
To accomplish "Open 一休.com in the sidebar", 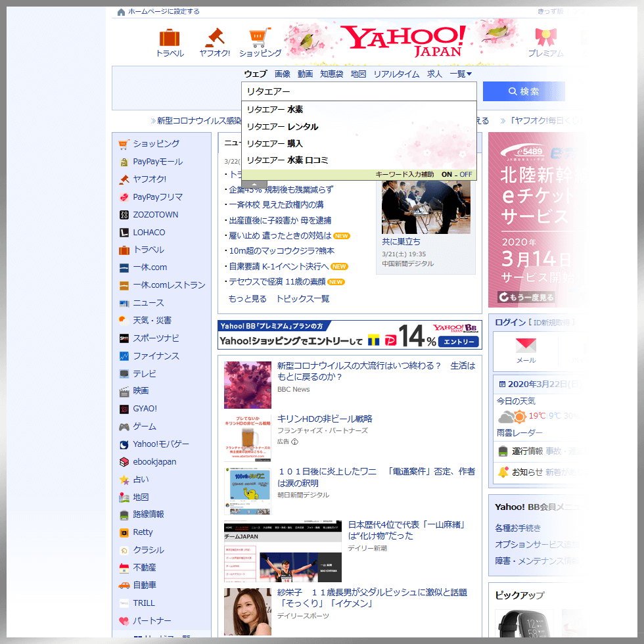I will pyautogui.click(x=150, y=267).
